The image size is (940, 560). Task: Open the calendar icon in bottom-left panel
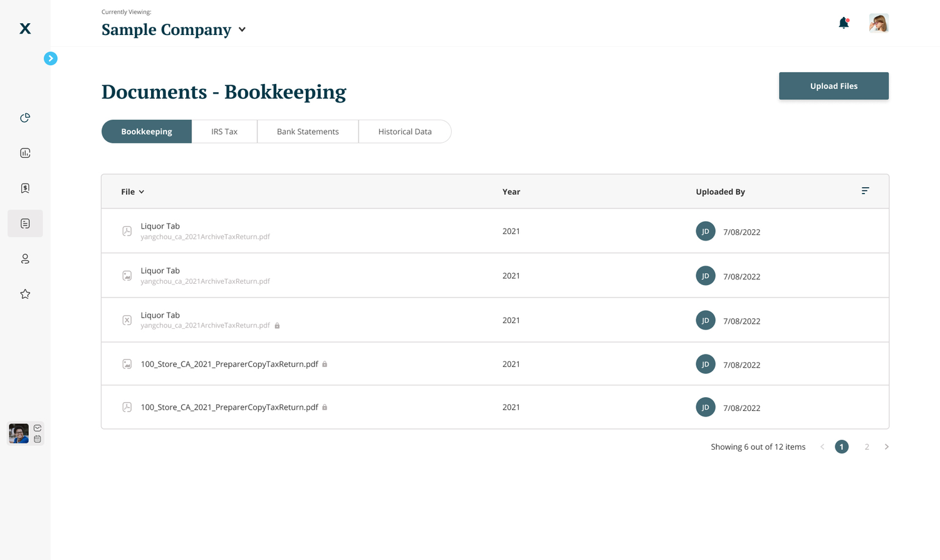[x=37, y=439]
